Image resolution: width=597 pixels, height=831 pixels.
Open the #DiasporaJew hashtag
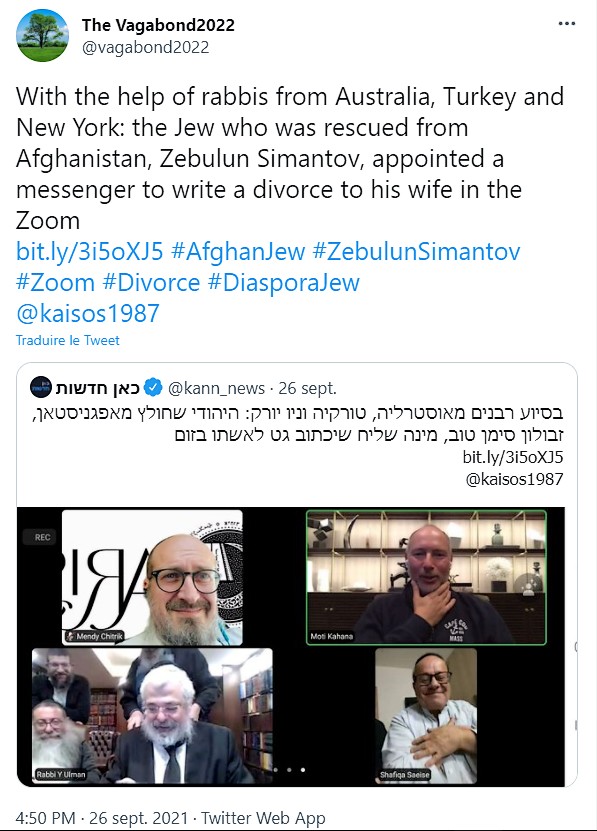(x=284, y=282)
